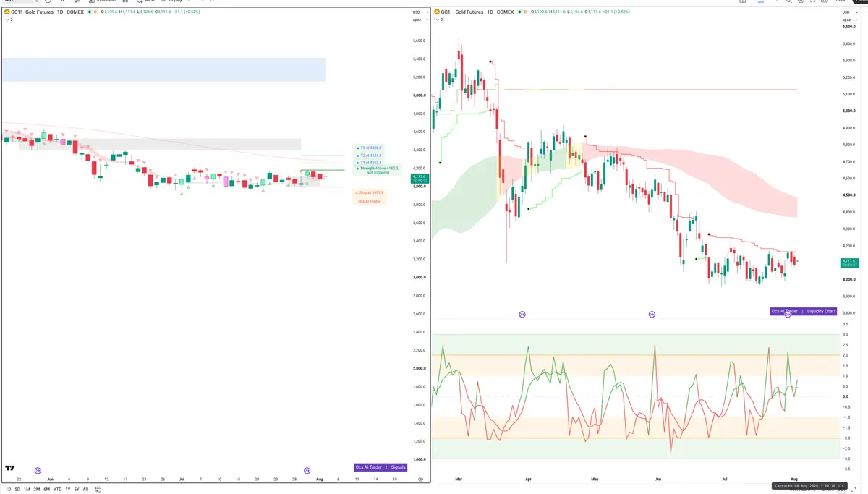
Task: Select the 1Y time range
Action: point(67,490)
